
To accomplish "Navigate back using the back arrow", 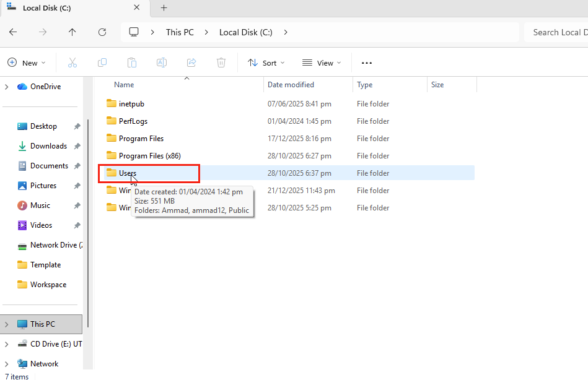I will 13,32.
